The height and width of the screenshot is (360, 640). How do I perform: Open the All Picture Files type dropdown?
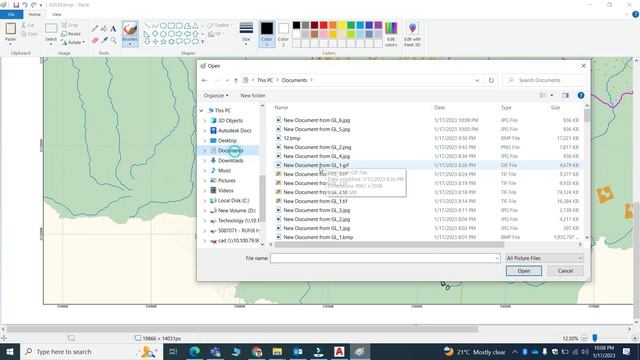pyautogui.click(x=544, y=258)
